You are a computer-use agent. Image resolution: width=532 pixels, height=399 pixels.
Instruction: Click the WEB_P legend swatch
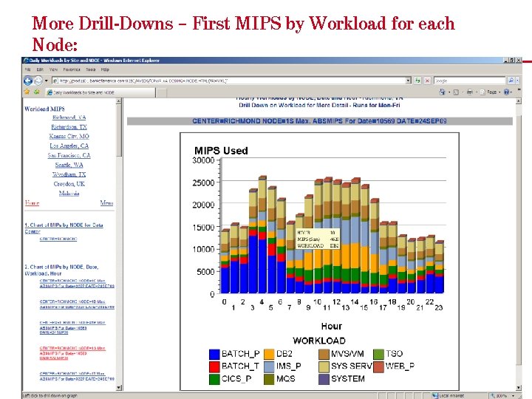378,366
